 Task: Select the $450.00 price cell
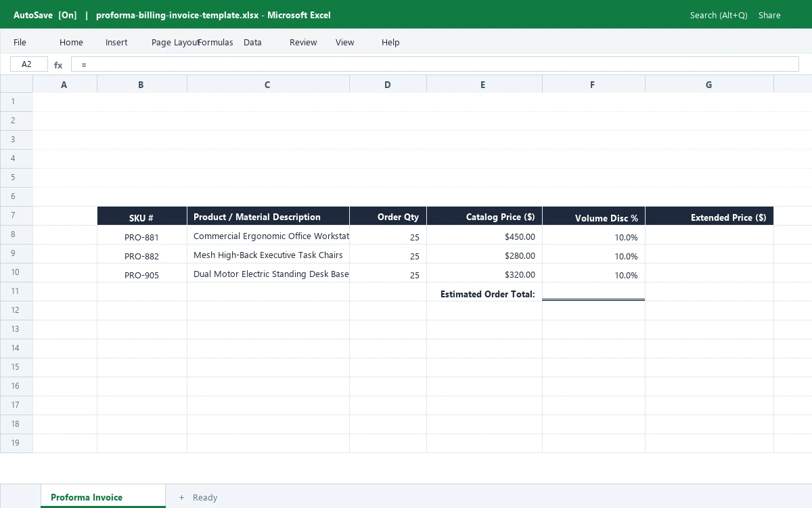pos(484,235)
